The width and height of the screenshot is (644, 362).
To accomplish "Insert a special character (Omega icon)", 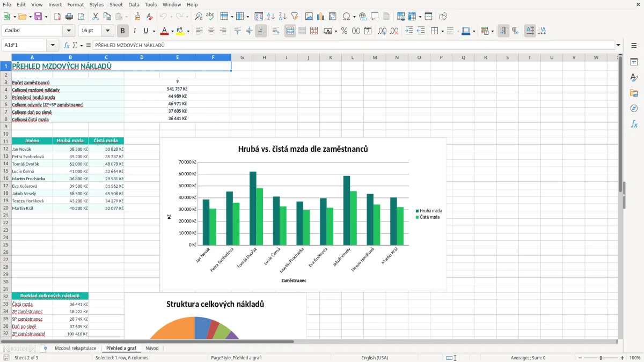I will point(346,17).
